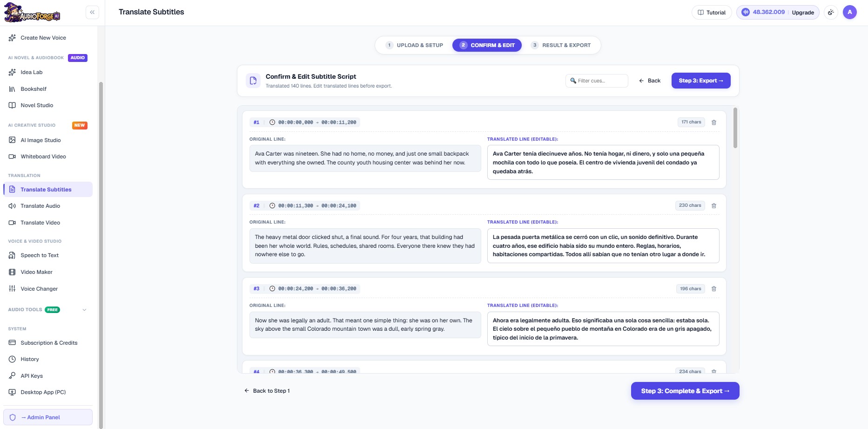Open Translate Video

48,223
